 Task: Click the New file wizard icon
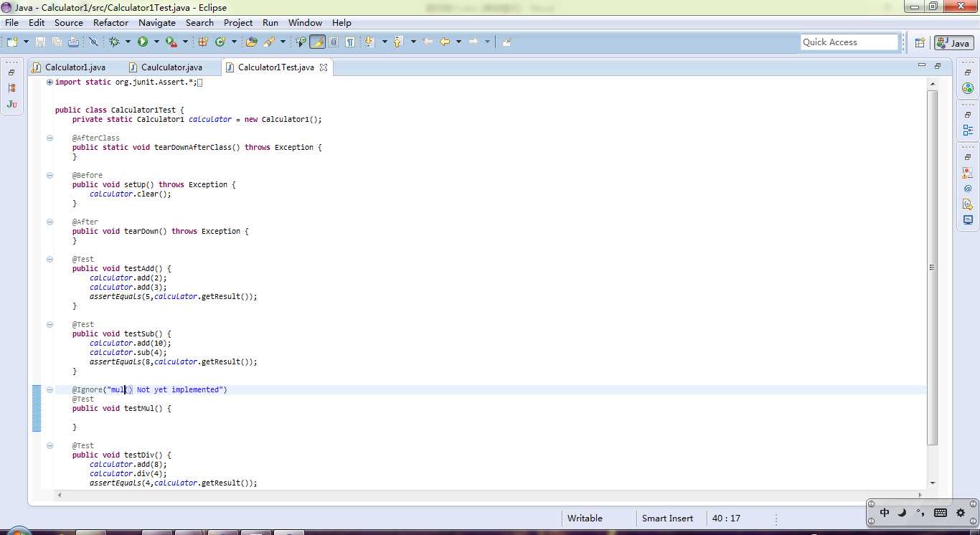click(x=12, y=42)
